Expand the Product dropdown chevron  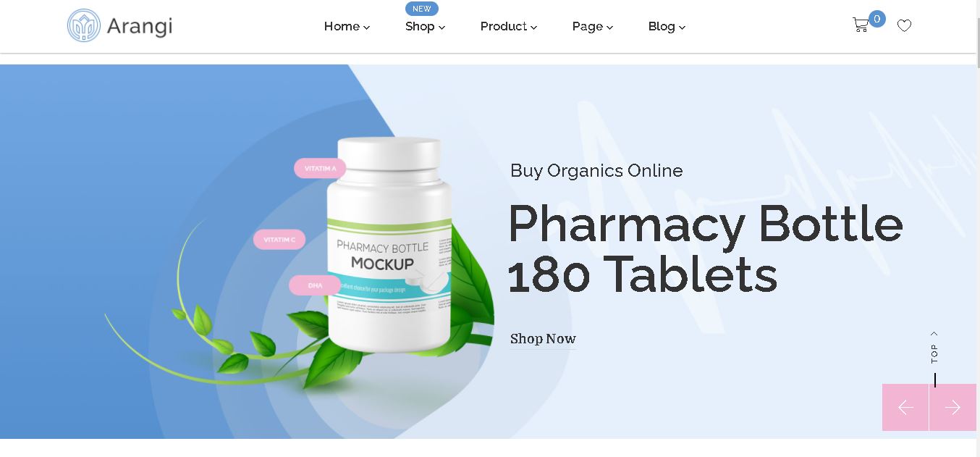(x=533, y=28)
